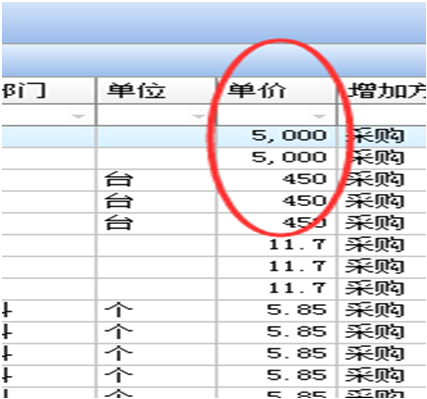The image size is (427, 399).
Task: Open the 部门 column filter dropdown arrow
Action: pyautogui.click(x=79, y=116)
